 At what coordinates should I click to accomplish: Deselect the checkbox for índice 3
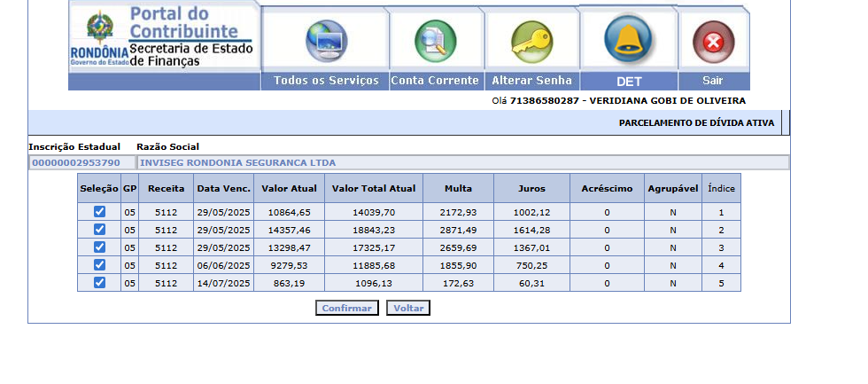[99, 247]
